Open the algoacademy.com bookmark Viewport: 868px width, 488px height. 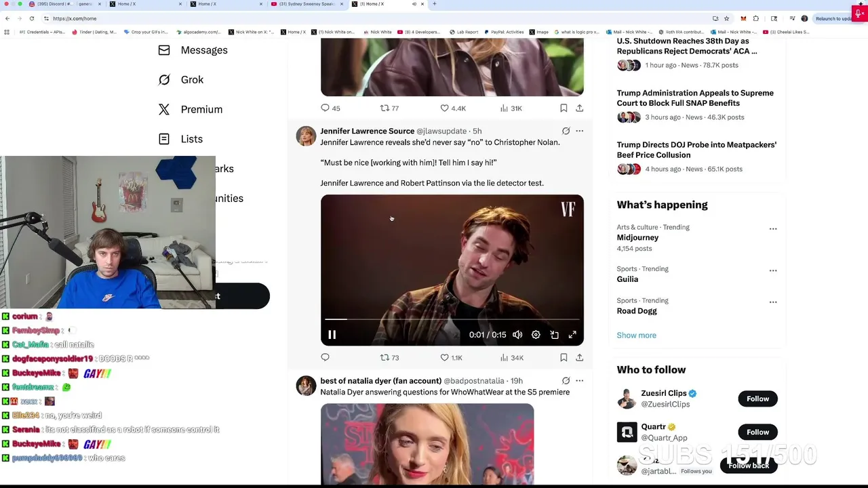pos(199,32)
